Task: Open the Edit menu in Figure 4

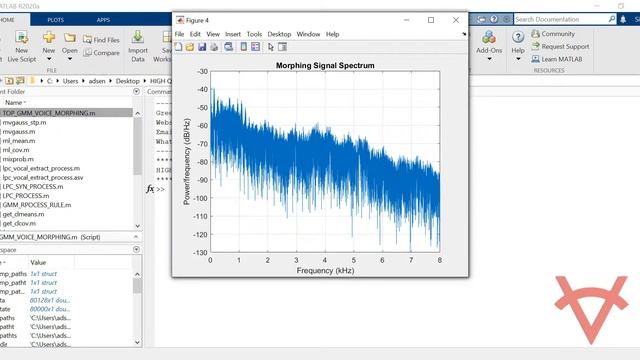Action: click(195, 34)
